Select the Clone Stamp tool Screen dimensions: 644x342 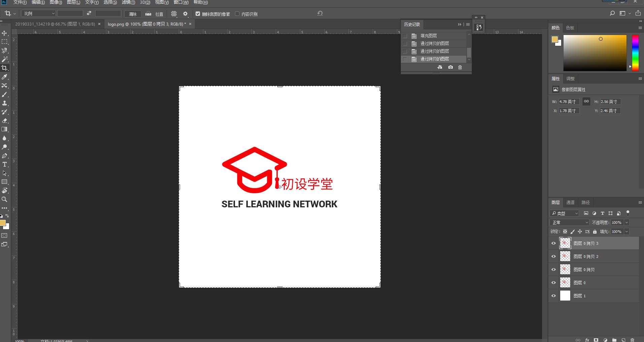click(x=5, y=102)
